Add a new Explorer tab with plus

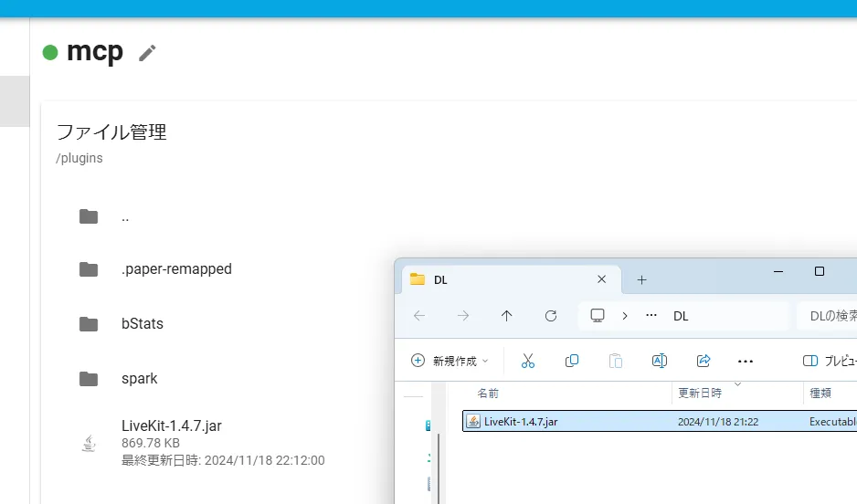click(x=641, y=279)
